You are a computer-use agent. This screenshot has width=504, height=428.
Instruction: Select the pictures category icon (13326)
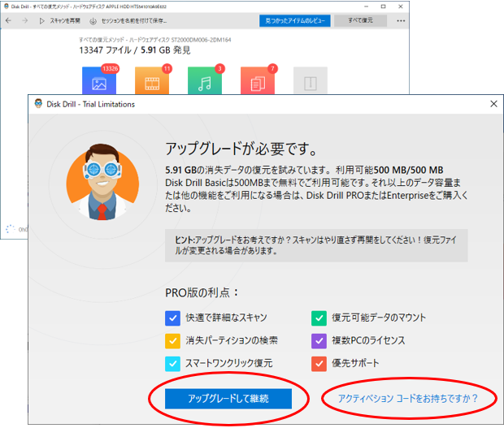pos(99,80)
